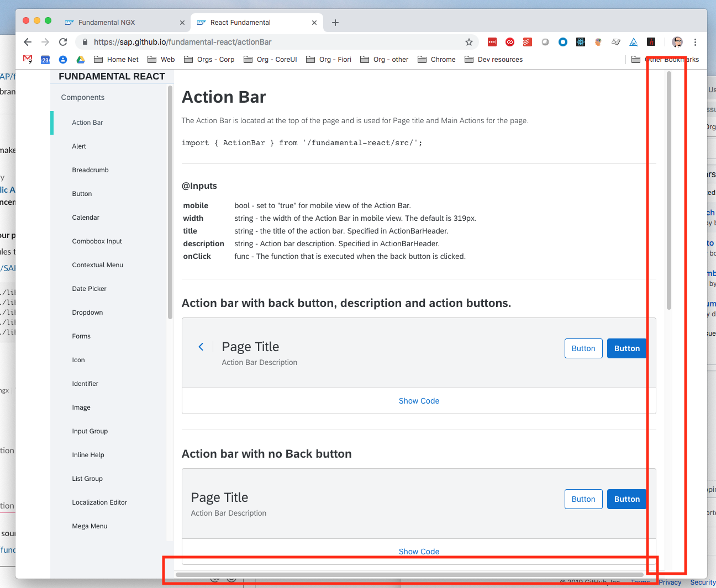
Task: Select Mega Menu in the sidebar
Action: pos(89,526)
